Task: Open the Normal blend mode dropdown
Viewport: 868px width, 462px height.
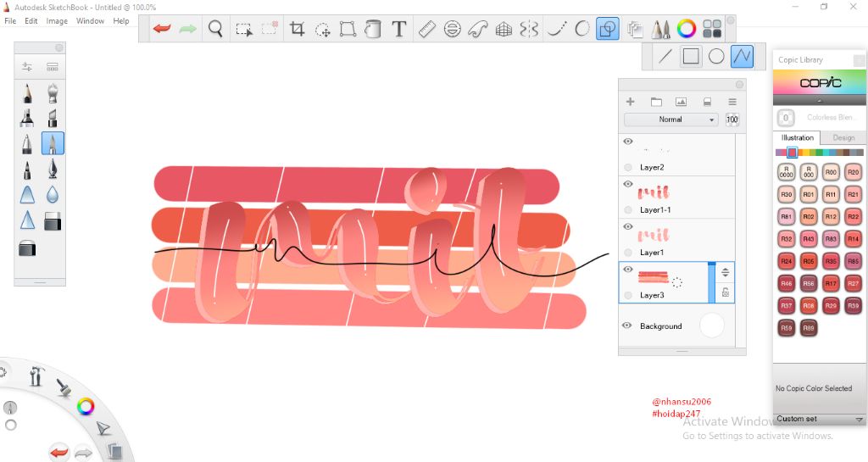Action: coord(670,120)
